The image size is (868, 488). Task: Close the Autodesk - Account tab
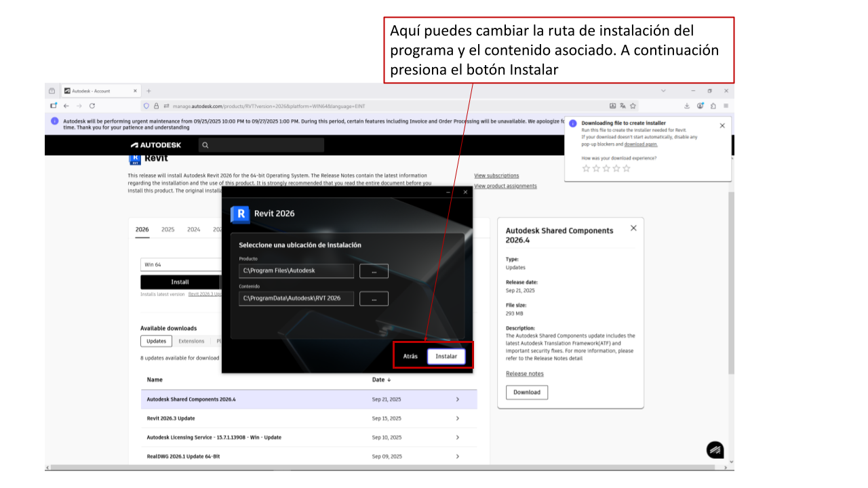(x=135, y=91)
